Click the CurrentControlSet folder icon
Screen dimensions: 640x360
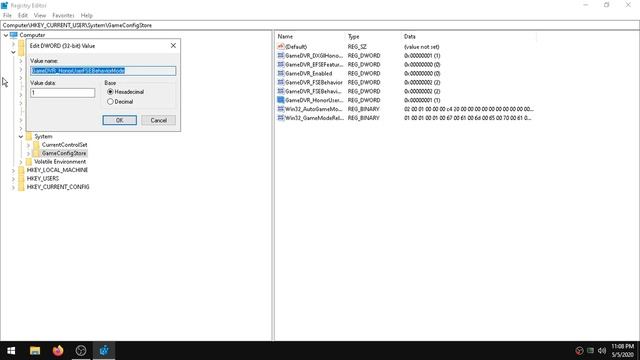coord(36,145)
